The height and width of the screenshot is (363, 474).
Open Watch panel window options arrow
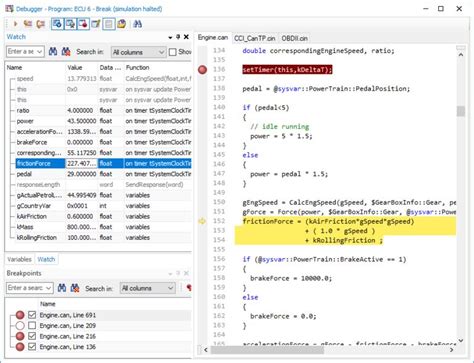coord(170,37)
